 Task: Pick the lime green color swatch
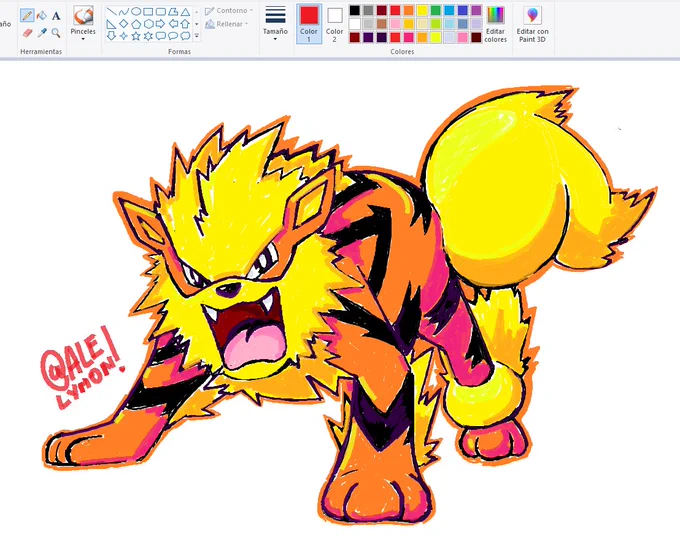point(436,23)
